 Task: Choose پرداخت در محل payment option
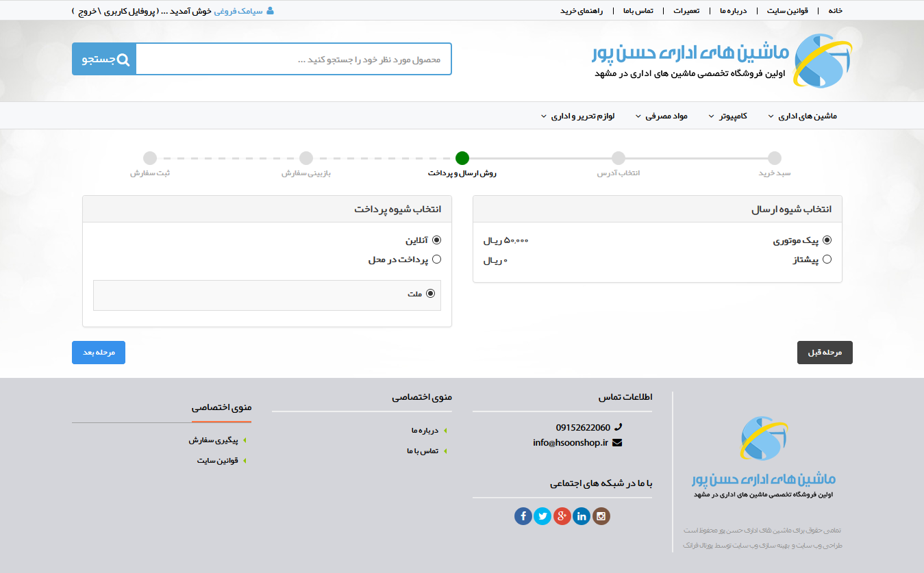tap(436, 259)
